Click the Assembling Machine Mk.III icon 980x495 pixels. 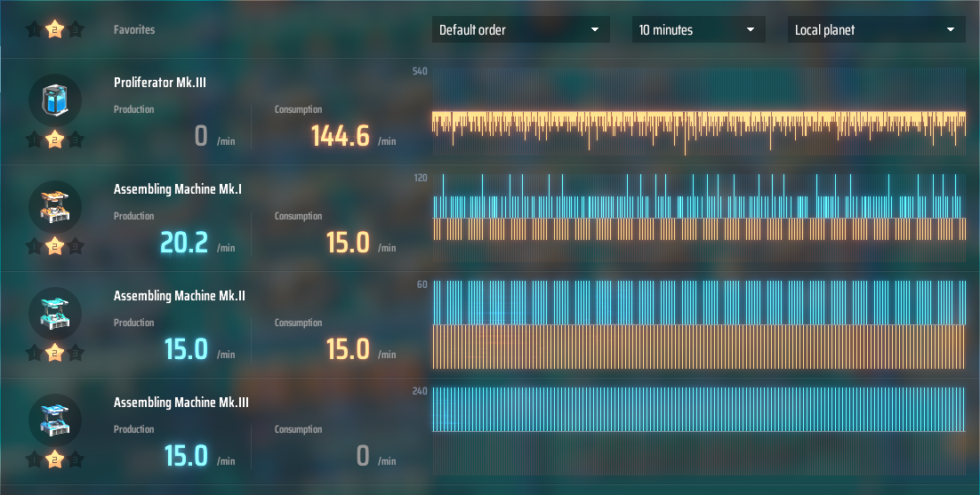pos(55,419)
